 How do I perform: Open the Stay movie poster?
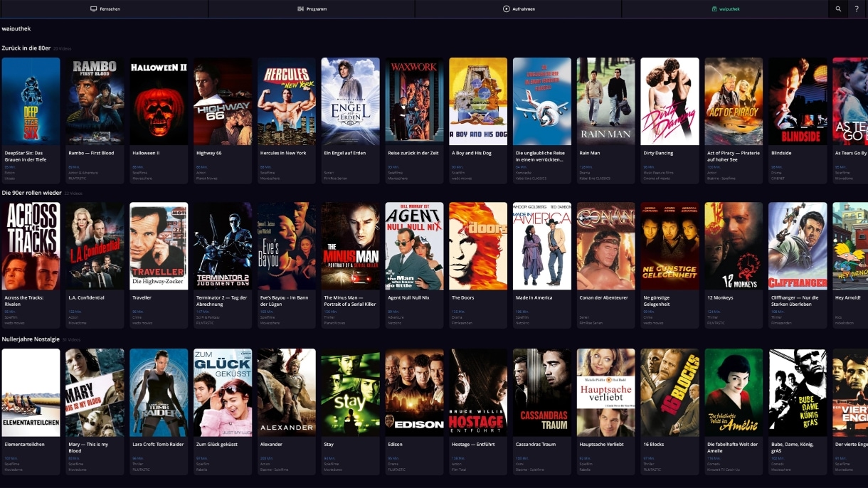tap(351, 392)
